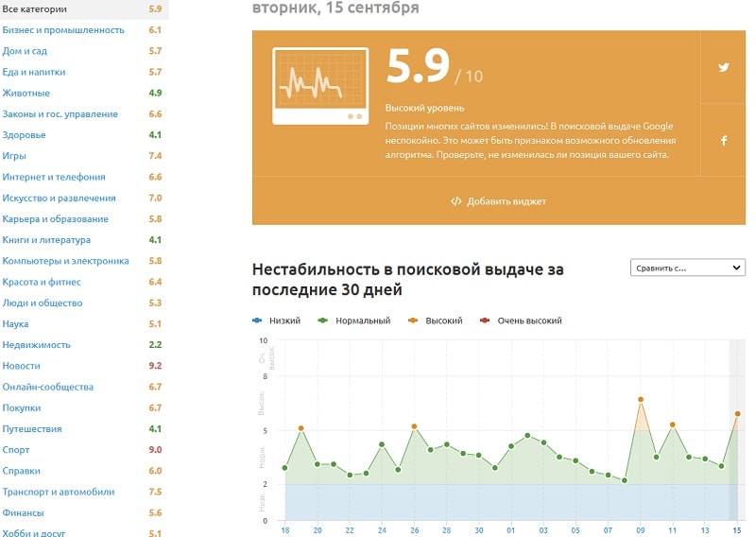
Task: Toggle the Нормальный legend series
Action: pyautogui.click(x=355, y=320)
